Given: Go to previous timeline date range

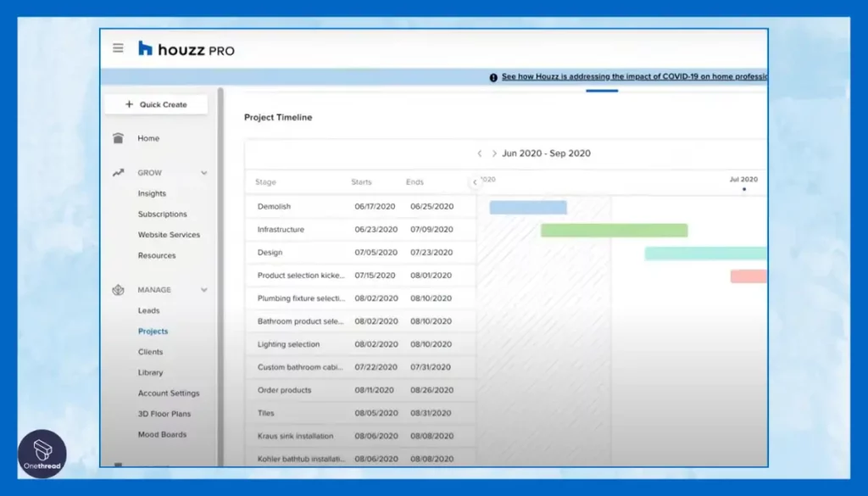Looking at the screenshot, I should point(480,153).
